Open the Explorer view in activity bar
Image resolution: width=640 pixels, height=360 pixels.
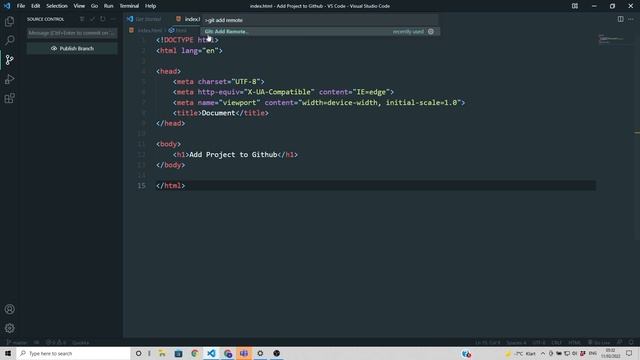coord(9,21)
